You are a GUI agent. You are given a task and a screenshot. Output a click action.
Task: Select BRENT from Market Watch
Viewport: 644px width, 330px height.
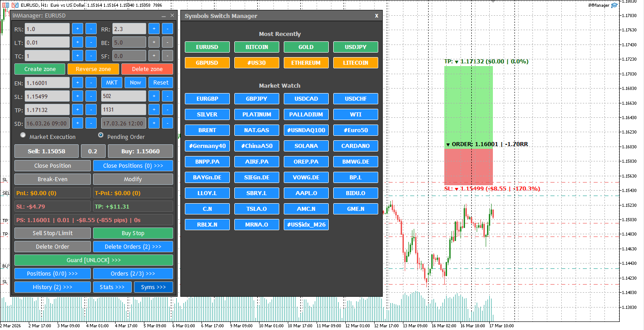[x=207, y=130]
